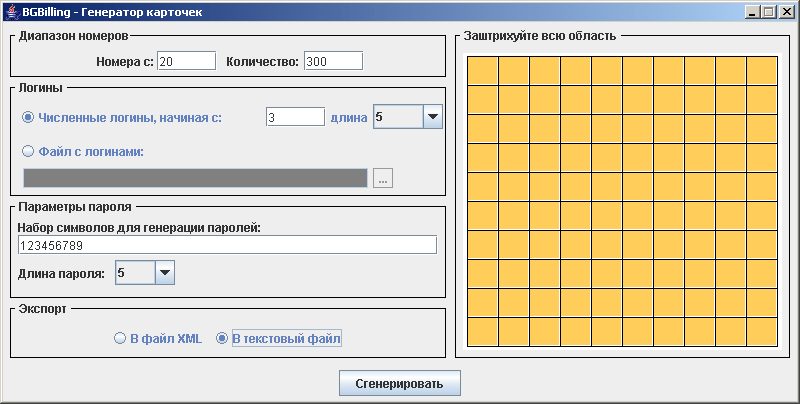Click the bottom-right cell of the shading grid
The height and width of the screenshot is (404, 800).
tap(762, 333)
